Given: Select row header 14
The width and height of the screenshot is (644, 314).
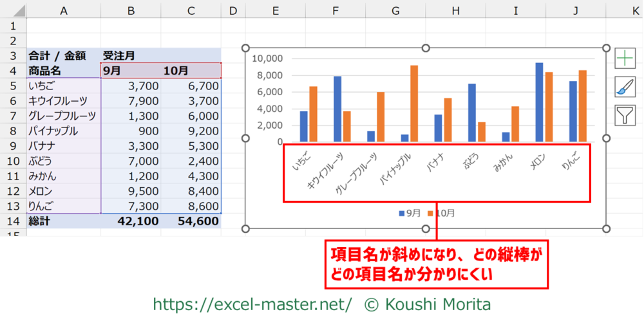Looking at the screenshot, I should pyautogui.click(x=13, y=221).
